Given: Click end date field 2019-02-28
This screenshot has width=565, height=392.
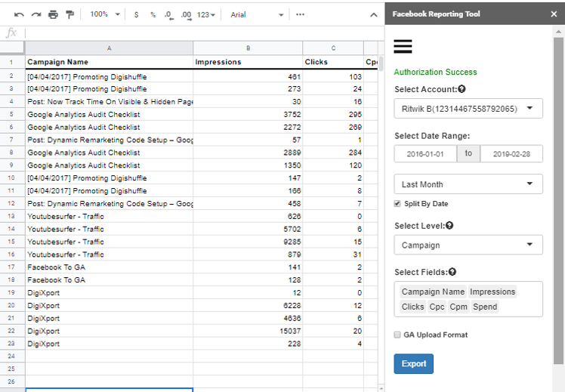Looking at the screenshot, I should 511,154.
